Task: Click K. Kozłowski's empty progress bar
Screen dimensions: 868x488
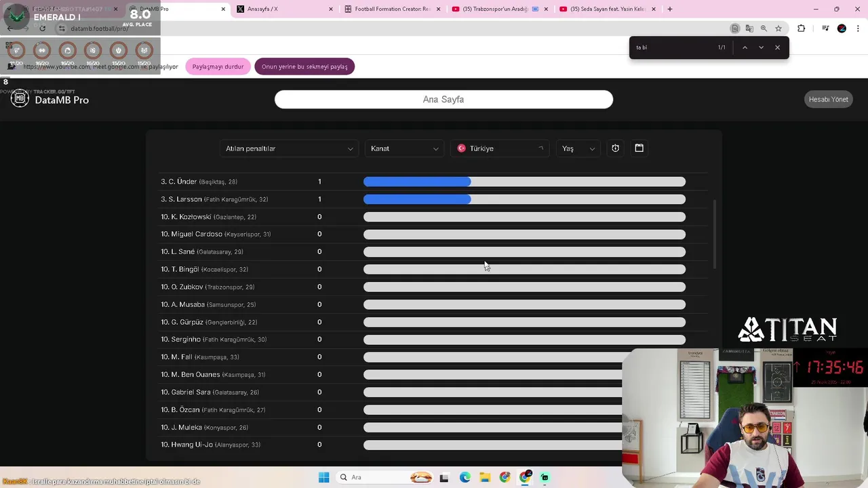Action: [524, 217]
